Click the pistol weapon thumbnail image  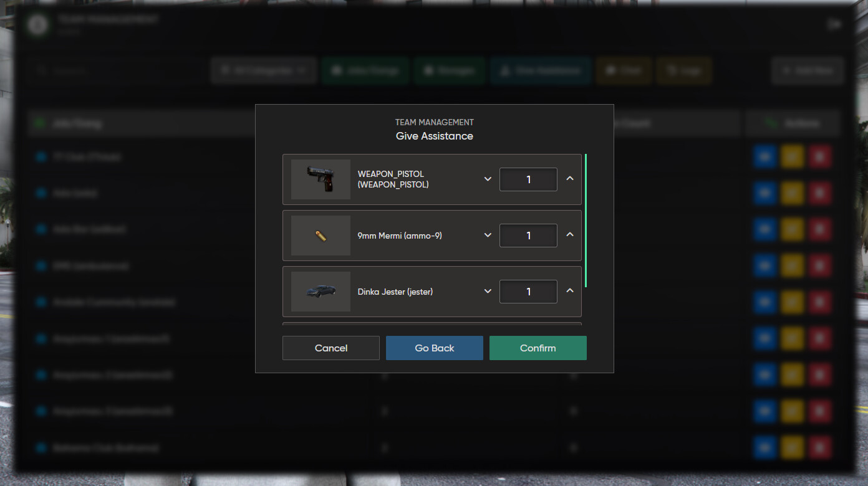pos(321,179)
